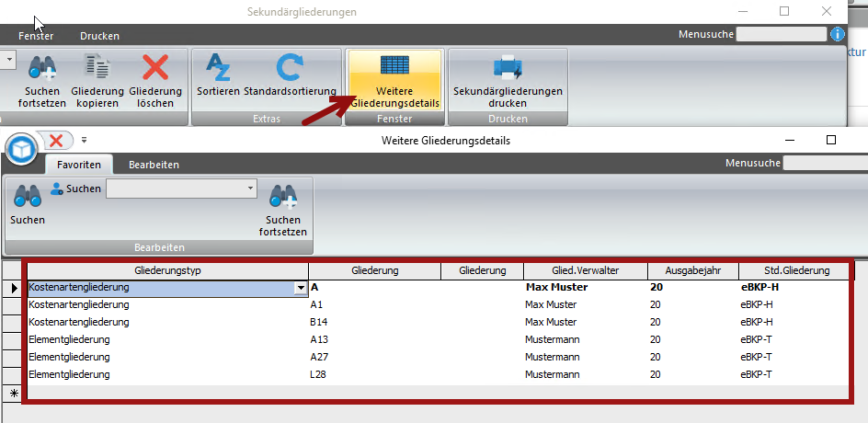Click the top Menusuche input field
Viewport: 868px width, 423px height.
pos(781,34)
